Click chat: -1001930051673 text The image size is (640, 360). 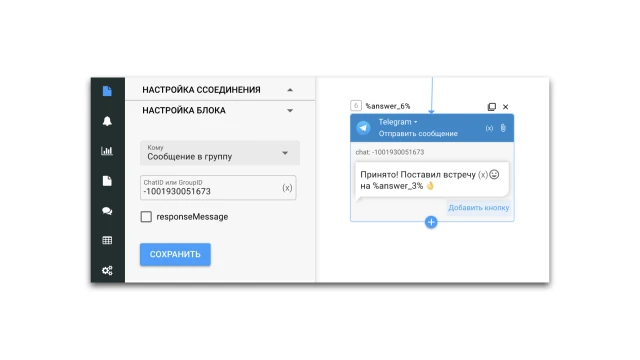(390, 152)
